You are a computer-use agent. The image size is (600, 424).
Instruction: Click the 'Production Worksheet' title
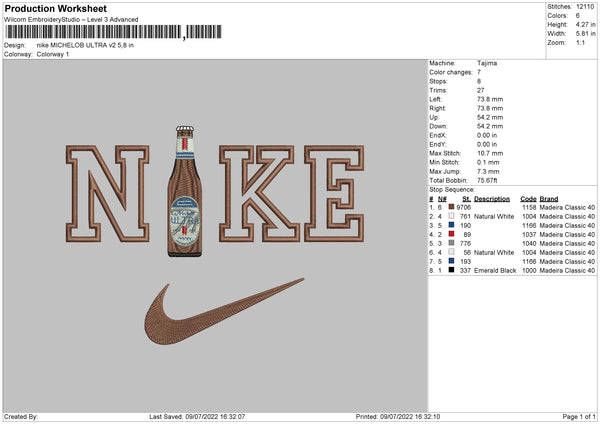click(x=55, y=9)
